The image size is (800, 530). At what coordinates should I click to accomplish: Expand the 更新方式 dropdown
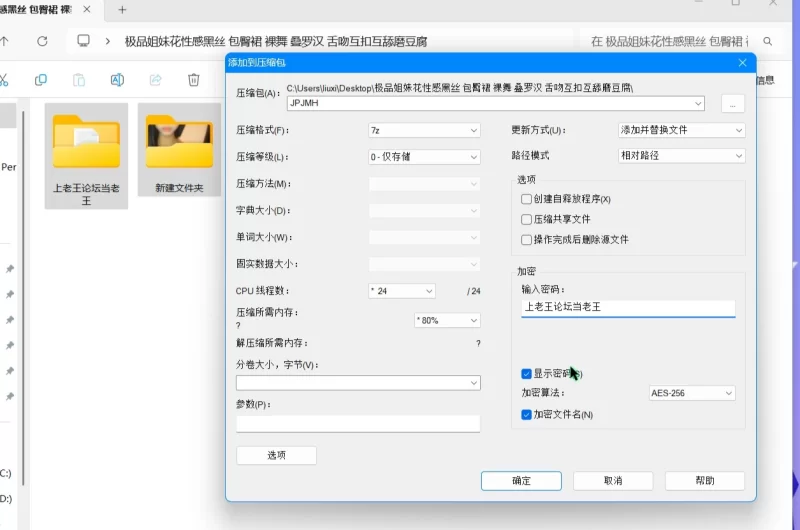pyautogui.click(x=681, y=130)
